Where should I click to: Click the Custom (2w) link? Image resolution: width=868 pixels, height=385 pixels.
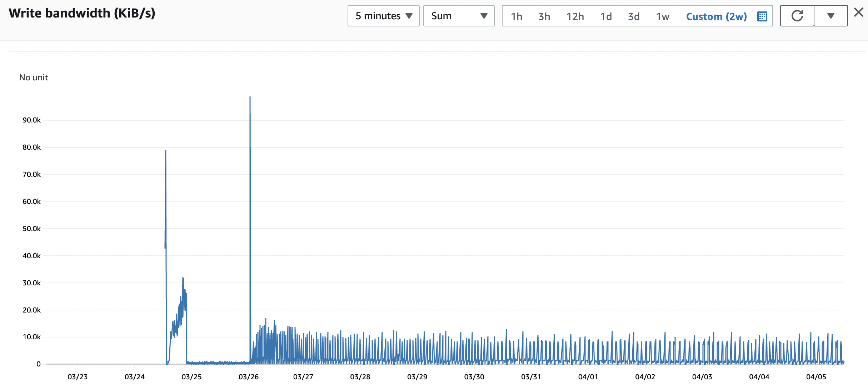tap(716, 16)
